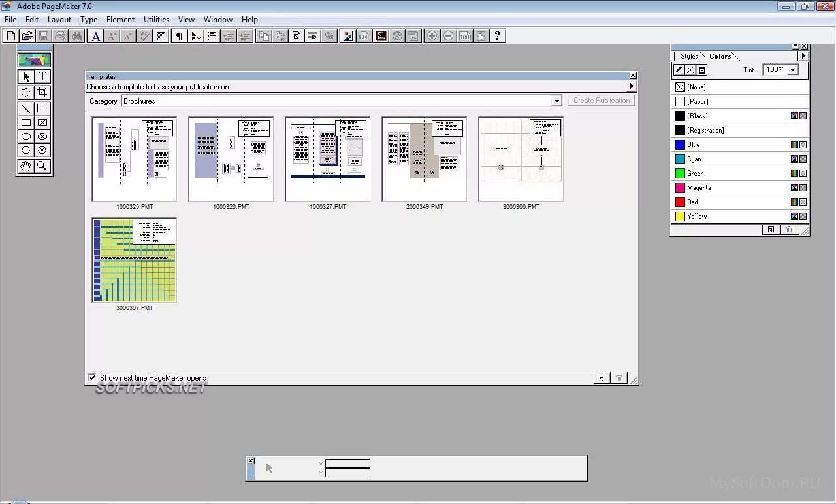Click the Bullets and numbering list icon
Viewport: 836px width, 504px height.
[x=212, y=36]
